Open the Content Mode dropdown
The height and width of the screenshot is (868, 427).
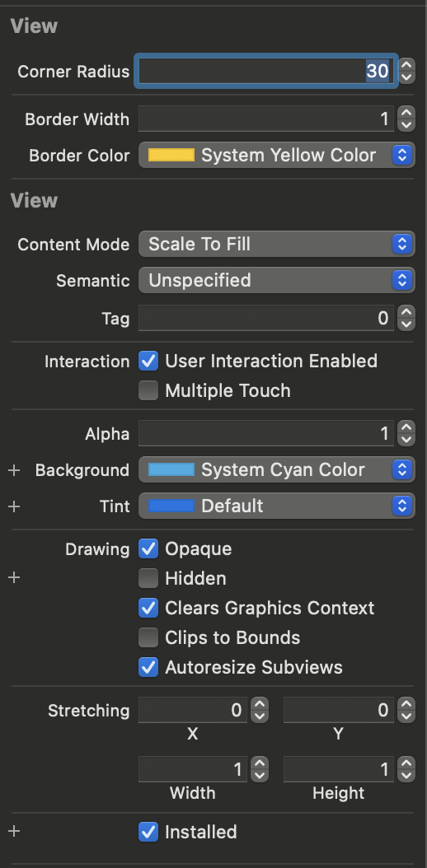pos(276,244)
